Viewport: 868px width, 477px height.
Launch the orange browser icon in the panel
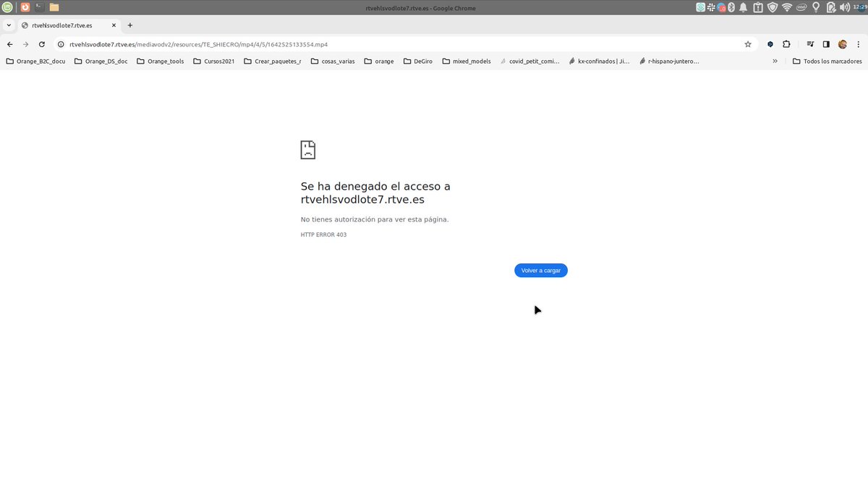tap(26, 7)
